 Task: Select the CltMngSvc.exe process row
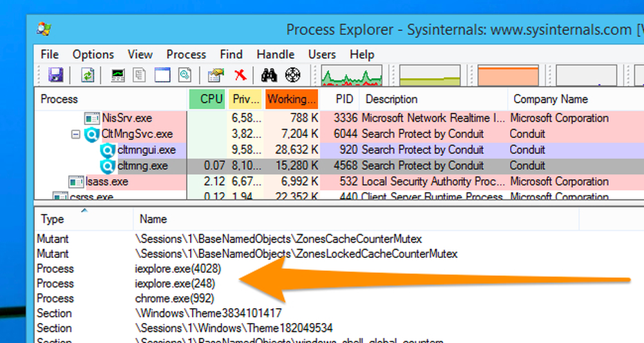pyautogui.click(x=339, y=134)
